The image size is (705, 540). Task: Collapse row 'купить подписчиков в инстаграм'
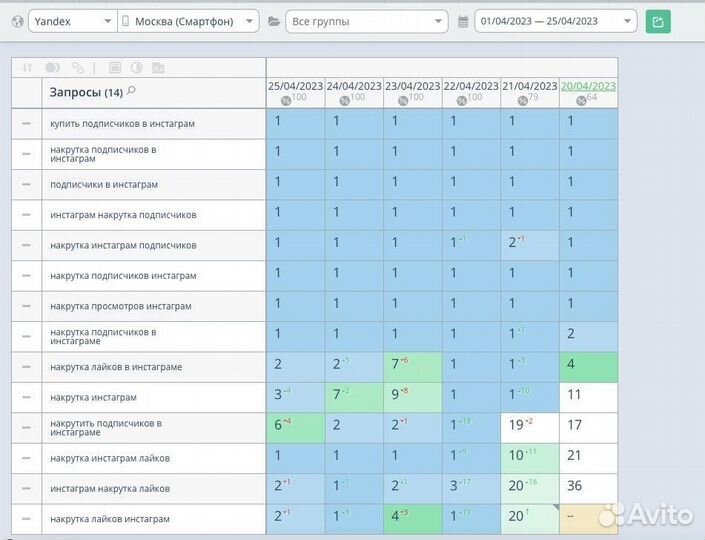[26, 123]
